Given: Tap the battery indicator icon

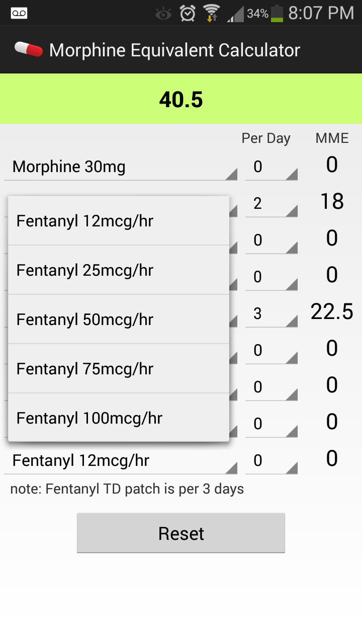Looking at the screenshot, I should [277, 13].
